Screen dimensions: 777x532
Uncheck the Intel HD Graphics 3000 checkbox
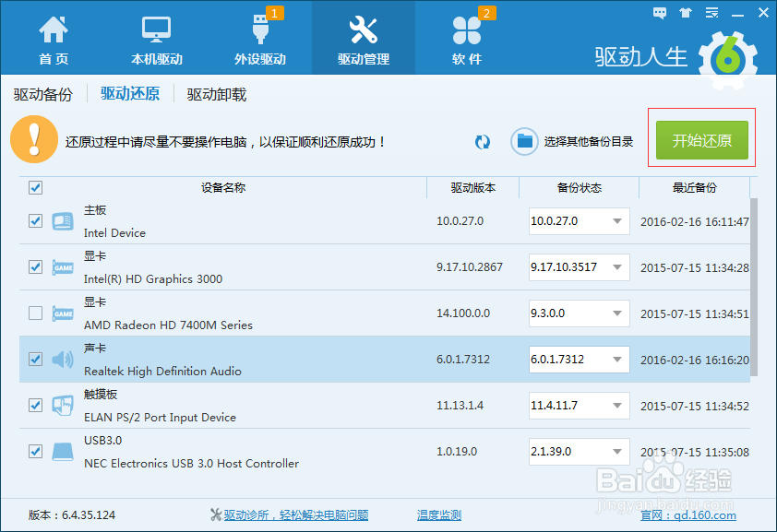[x=35, y=266]
